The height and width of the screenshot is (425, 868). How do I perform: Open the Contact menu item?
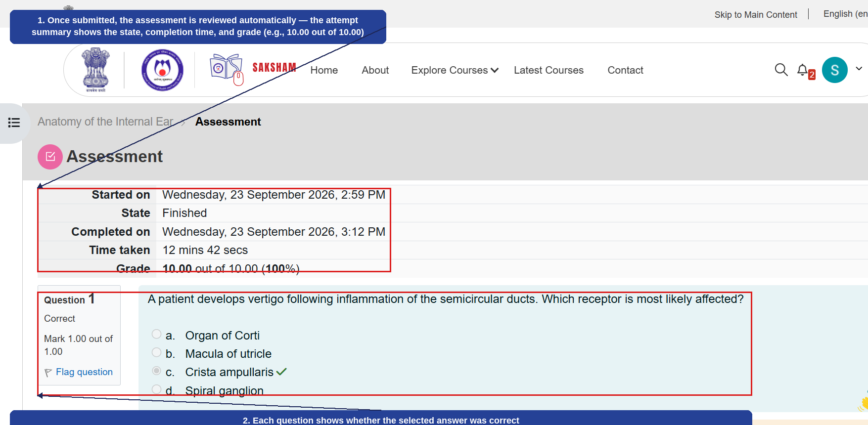(x=625, y=70)
